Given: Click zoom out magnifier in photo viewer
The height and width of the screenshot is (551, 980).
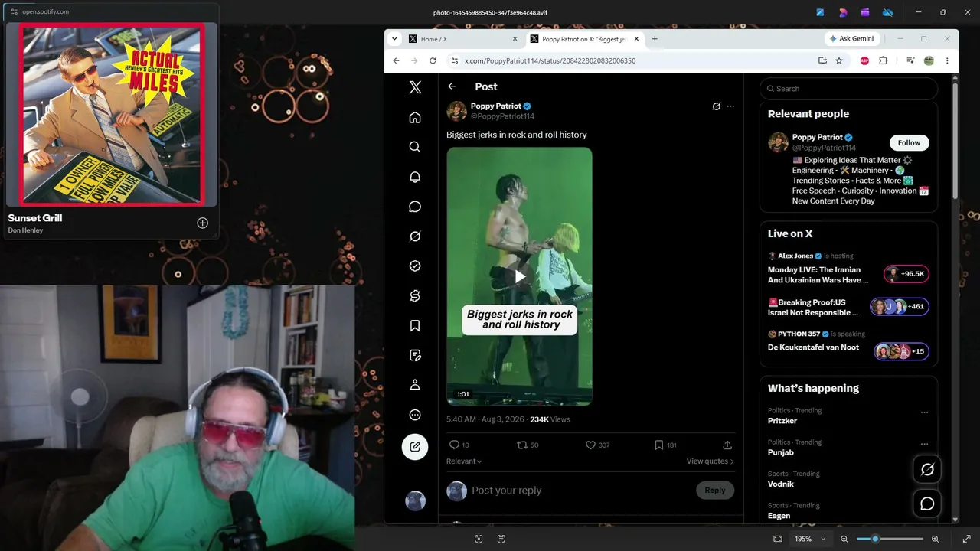Looking at the screenshot, I should tap(844, 539).
